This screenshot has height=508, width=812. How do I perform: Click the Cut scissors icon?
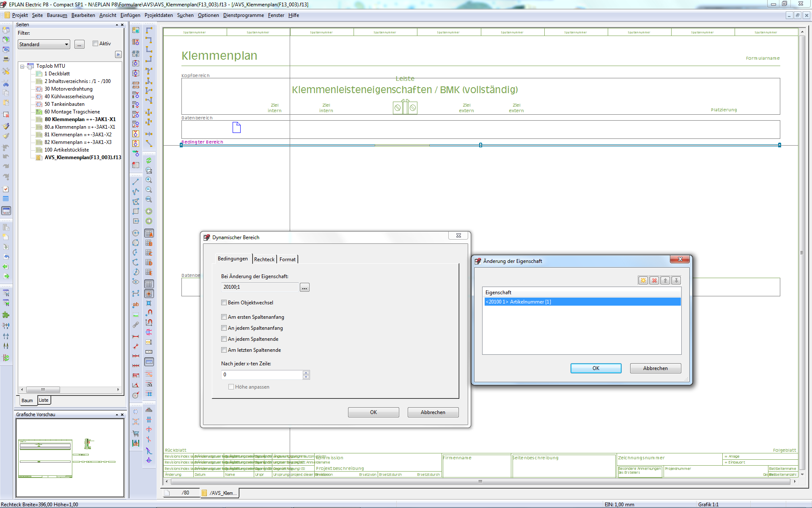(6, 83)
